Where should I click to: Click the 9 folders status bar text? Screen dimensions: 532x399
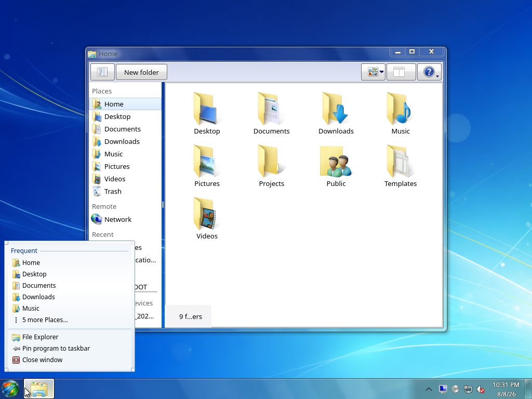pyautogui.click(x=190, y=316)
